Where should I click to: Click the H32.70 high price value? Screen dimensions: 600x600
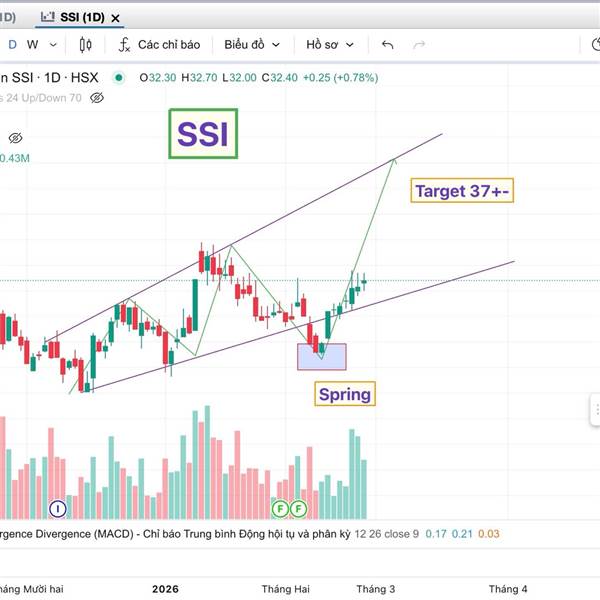click(x=199, y=78)
